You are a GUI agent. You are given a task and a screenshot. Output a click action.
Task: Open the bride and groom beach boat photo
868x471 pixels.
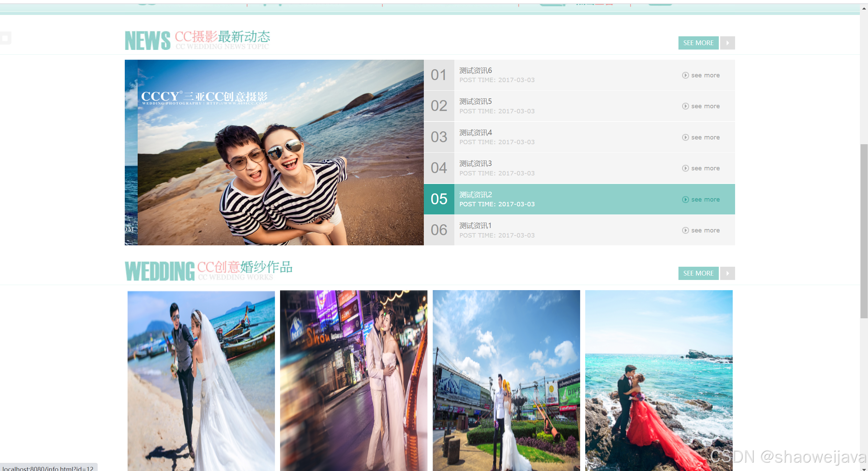pos(201,380)
